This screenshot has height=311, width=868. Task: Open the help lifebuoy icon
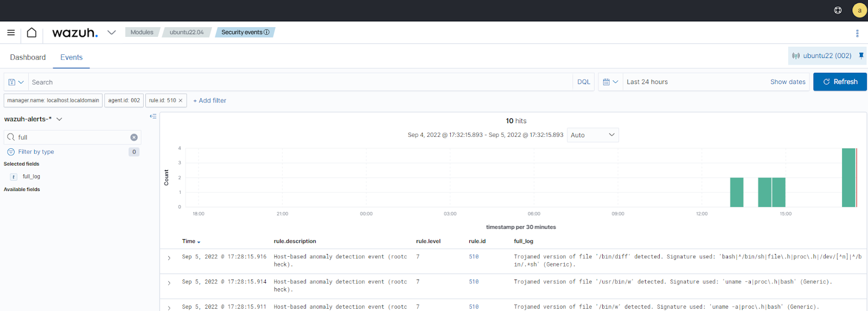point(838,10)
